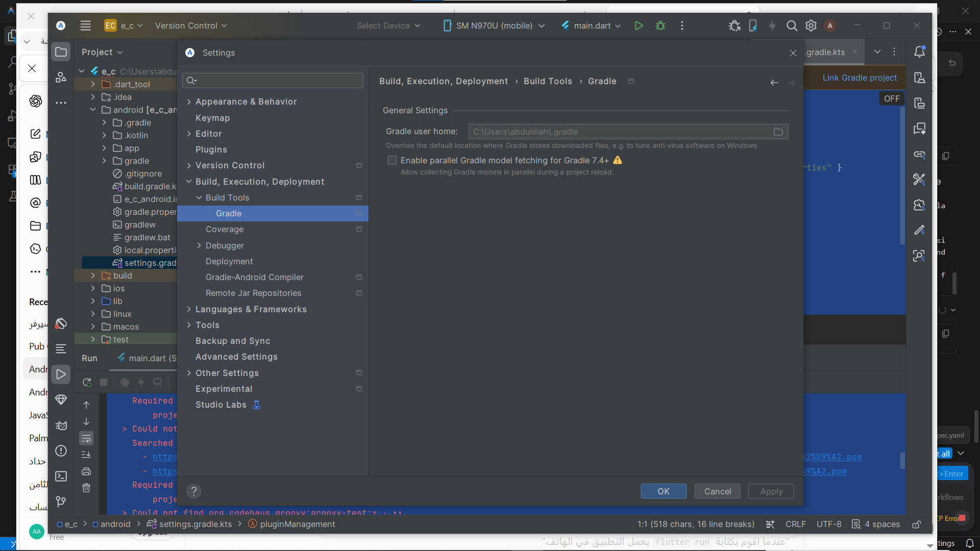Image resolution: width=980 pixels, height=551 pixels.
Task: Navigate back in Settings history
Action: coord(774,82)
